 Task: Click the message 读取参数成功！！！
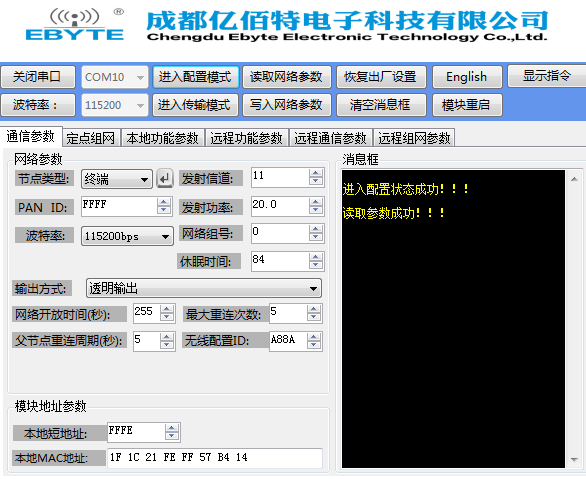pos(394,213)
